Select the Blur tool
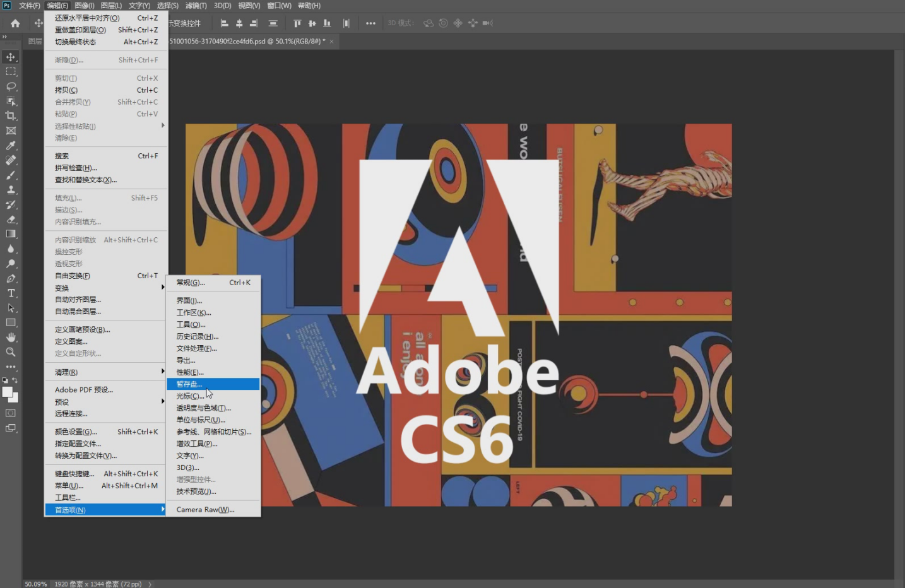The height and width of the screenshot is (588, 905). point(11,249)
